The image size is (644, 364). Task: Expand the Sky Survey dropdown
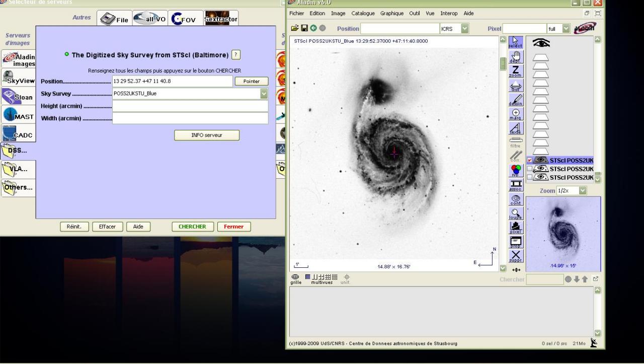pos(264,94)
